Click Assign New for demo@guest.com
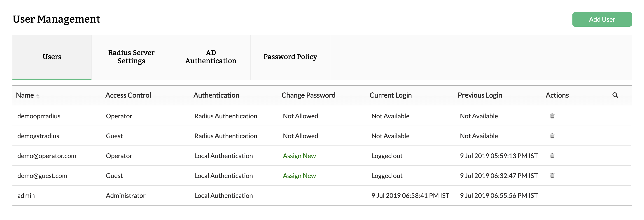 [x=299, y=176]
